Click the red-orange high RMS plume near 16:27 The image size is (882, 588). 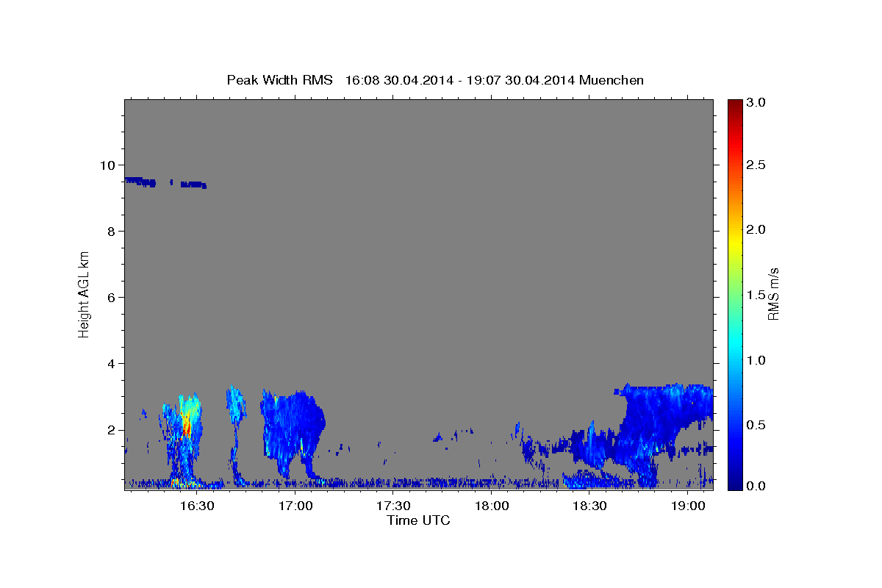coord(186,423)
